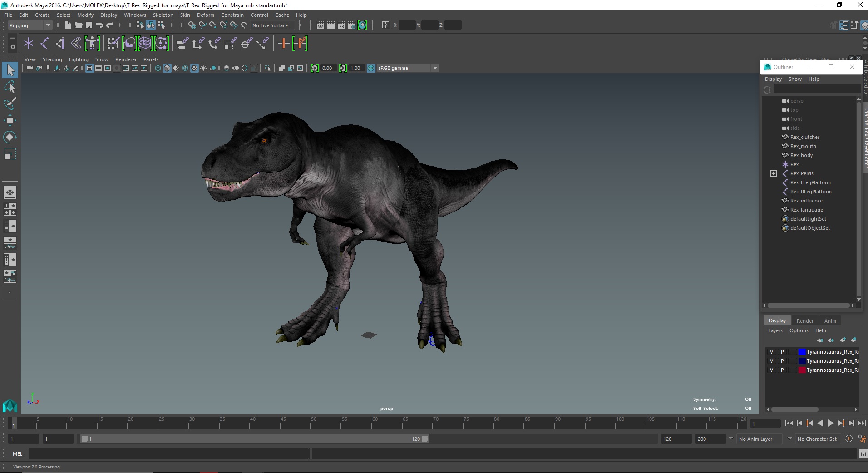Select Rex_body in the Outliner
The width and height of the screenshot is (868, 473).
pyautogui.click(x=801, y=155)
